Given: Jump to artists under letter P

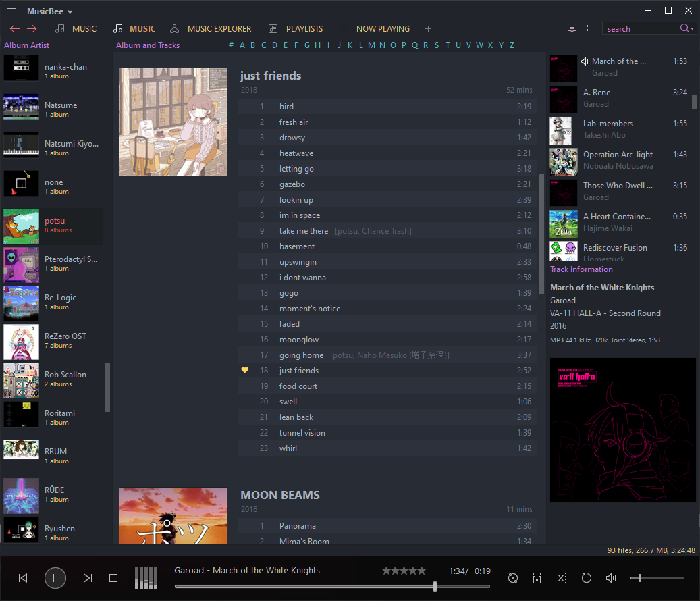Looking at the screenshot, I should [404, 45].
